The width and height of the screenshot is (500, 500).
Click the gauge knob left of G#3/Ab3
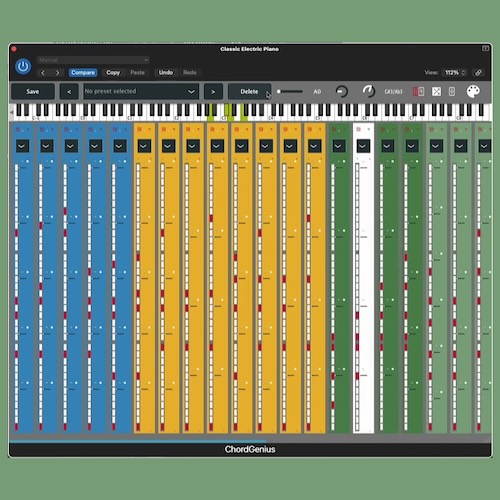(x=369, y=91)
